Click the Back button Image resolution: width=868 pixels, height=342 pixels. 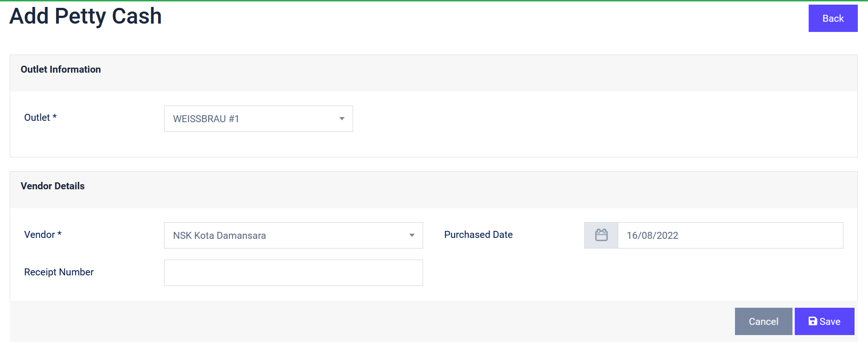[x=833, y=19]
